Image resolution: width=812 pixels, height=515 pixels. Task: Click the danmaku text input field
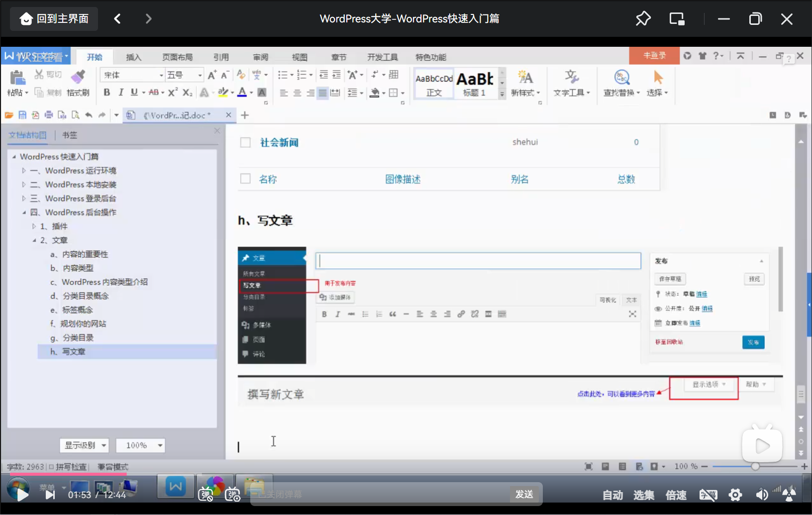tap(381, 494)
